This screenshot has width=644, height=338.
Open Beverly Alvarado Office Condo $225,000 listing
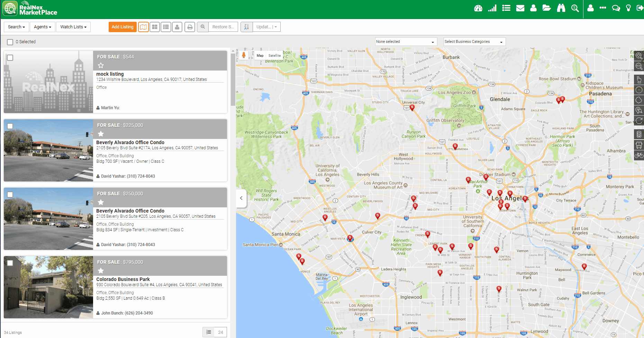point(130,142)
